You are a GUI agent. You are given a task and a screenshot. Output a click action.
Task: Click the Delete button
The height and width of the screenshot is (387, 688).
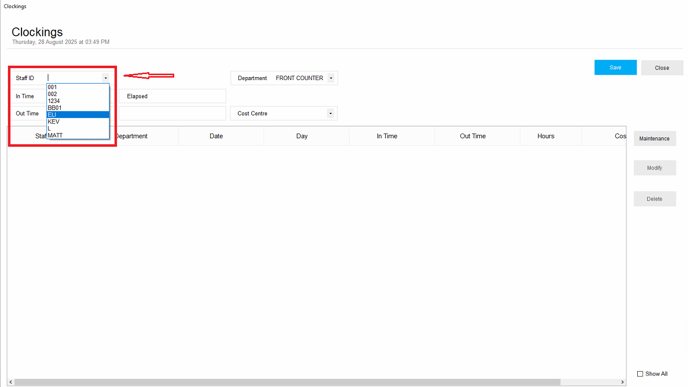654,199
